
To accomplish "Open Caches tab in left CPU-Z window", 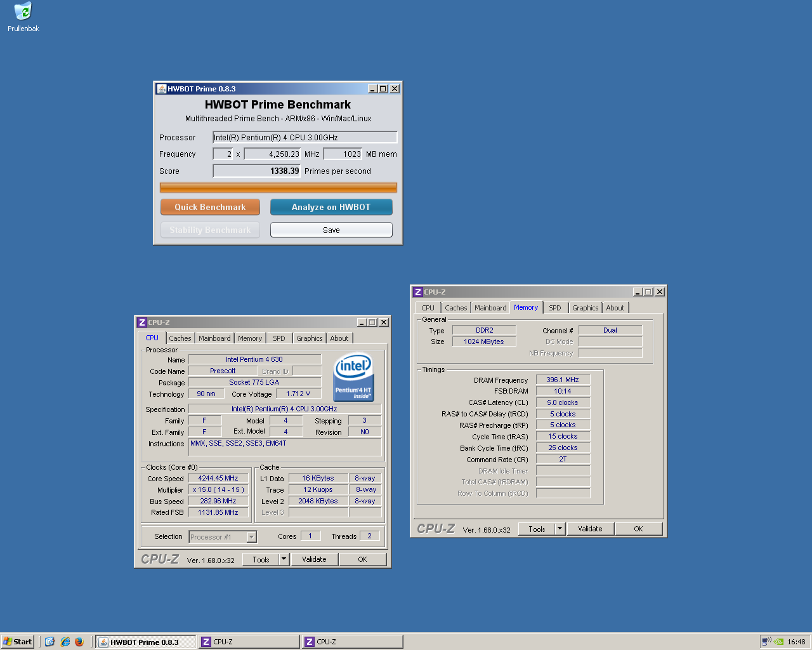I will [x=180, y=338].
